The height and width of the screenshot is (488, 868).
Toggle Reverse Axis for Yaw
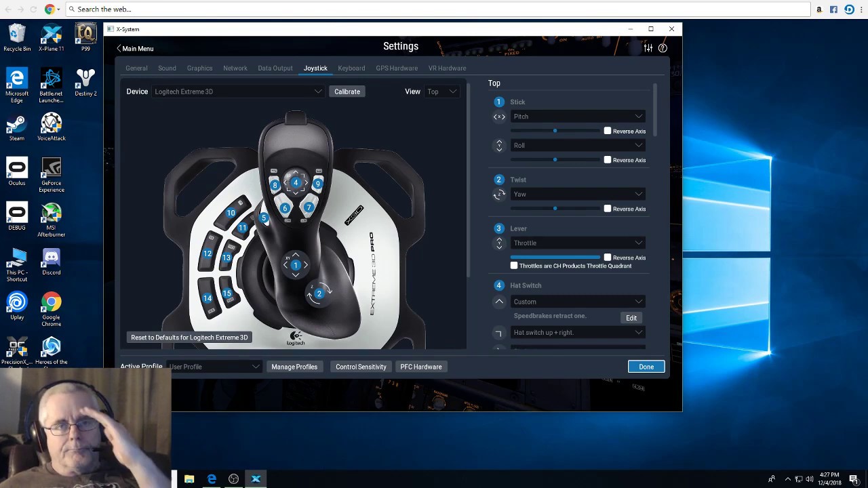608,209
